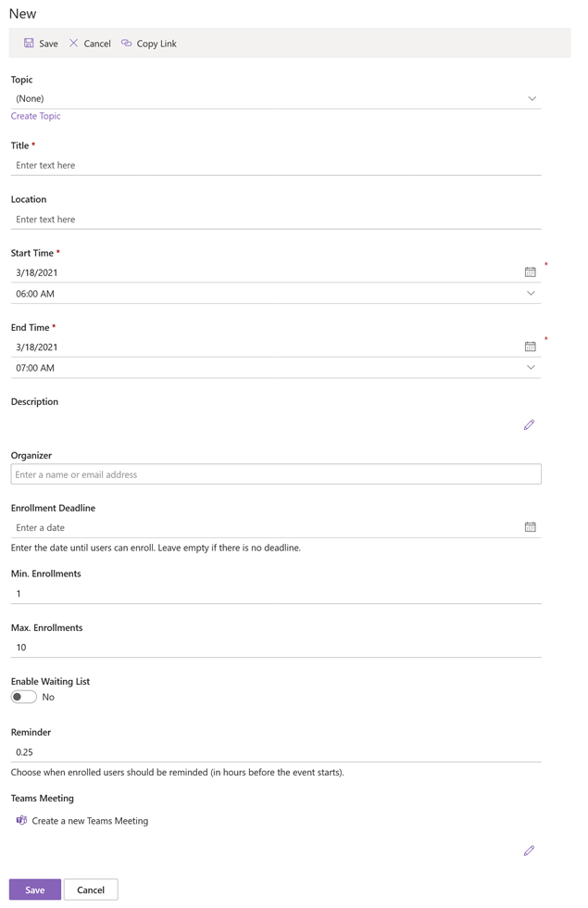This screenshot has height=908, width=588.
Task: Click the Teams logo icon
Action: click(x=21, y=820)
